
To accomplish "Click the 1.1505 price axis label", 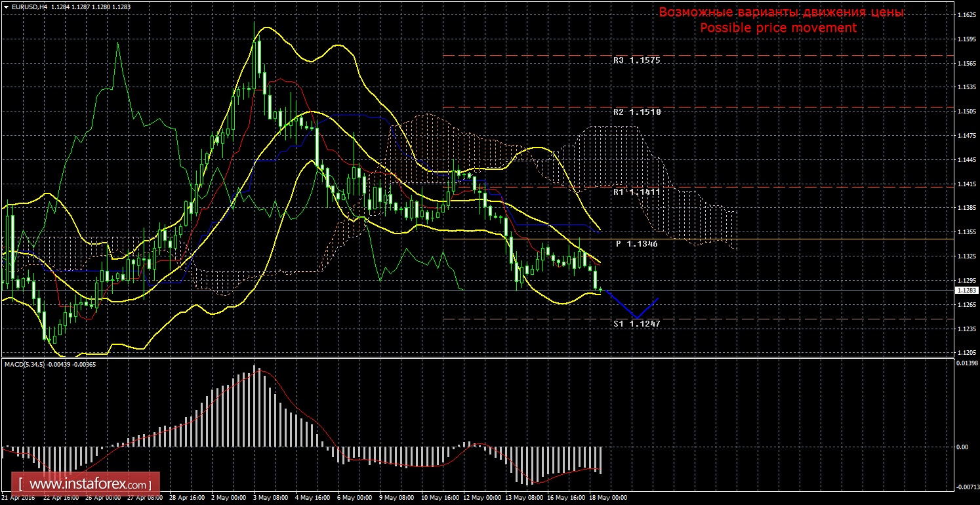I will 967,111.
